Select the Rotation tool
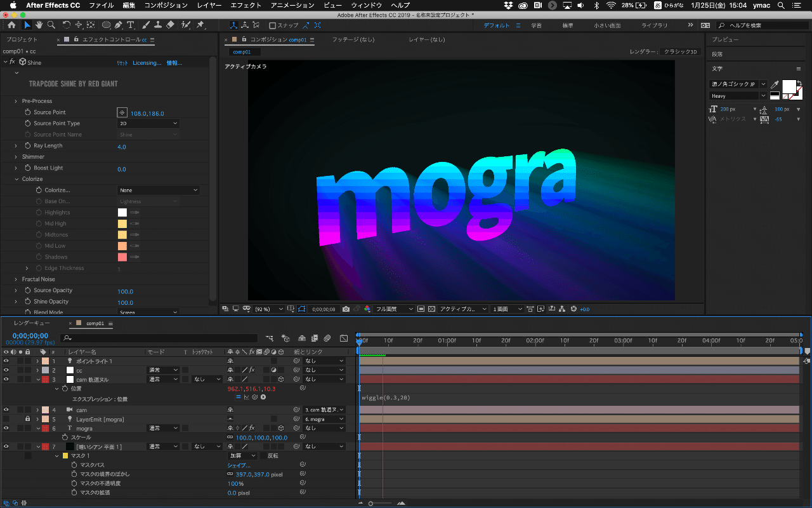The height and width of the screenshot is (508, 812). (x=65, y=25)
